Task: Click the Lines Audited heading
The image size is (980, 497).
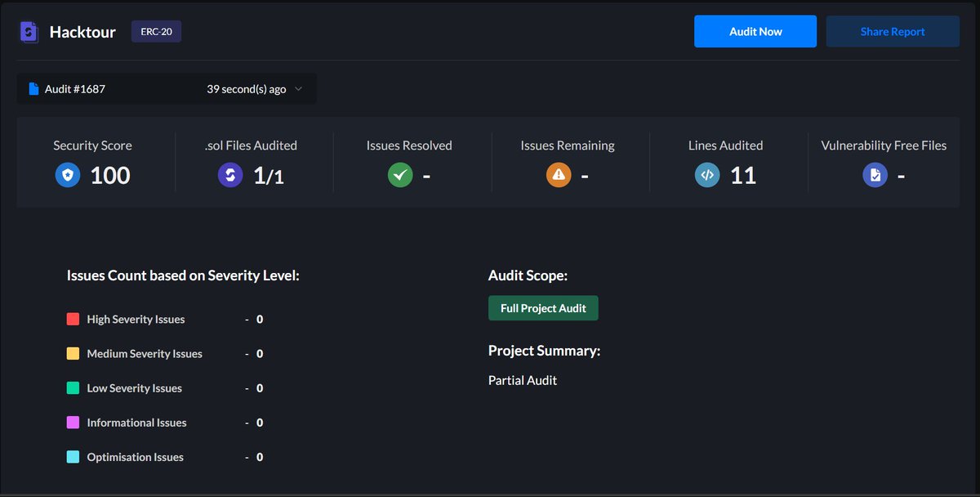Action: (726, 146)
